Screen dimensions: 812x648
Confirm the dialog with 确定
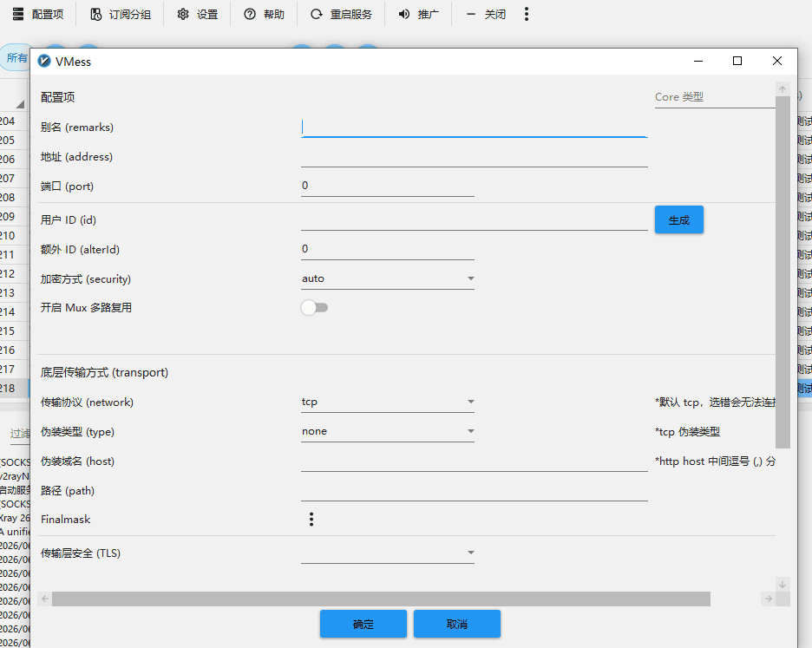click(363, 624)
